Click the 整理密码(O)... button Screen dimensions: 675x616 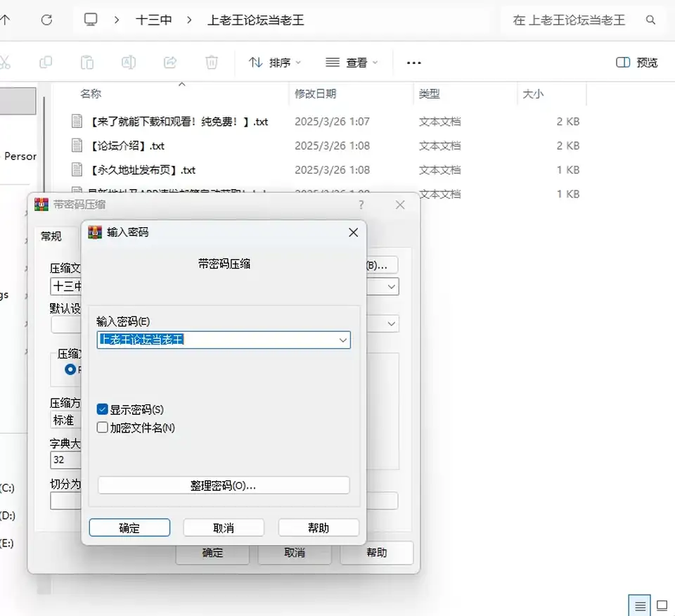[x=224, y=486]
